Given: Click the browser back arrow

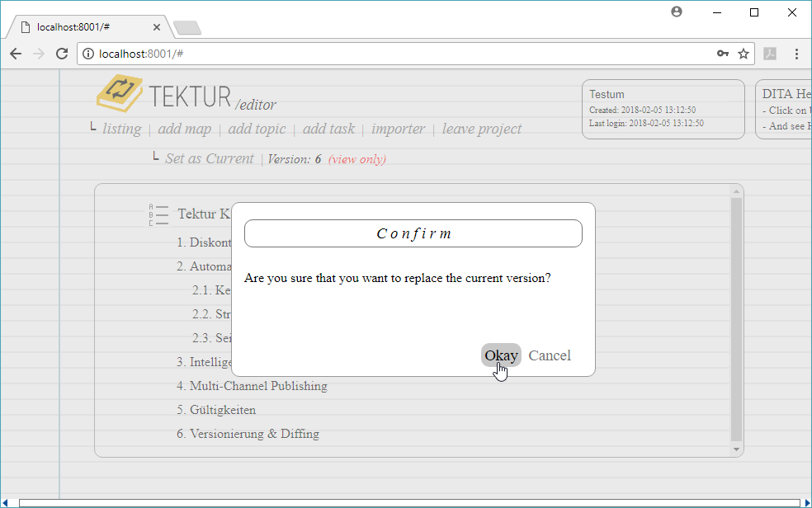Looking at the screenshot, I should click(x=16, y=54).
